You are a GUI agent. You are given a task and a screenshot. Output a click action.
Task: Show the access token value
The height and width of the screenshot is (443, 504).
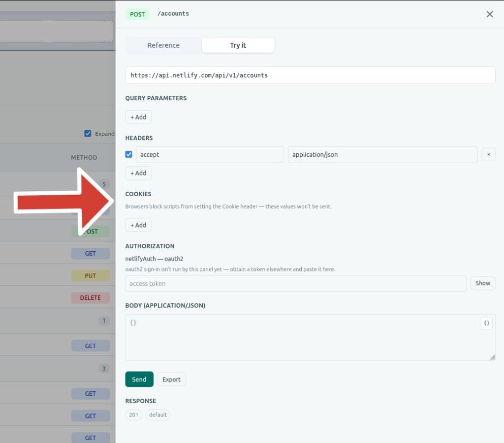pyautogui.click(x=483, y=283)
